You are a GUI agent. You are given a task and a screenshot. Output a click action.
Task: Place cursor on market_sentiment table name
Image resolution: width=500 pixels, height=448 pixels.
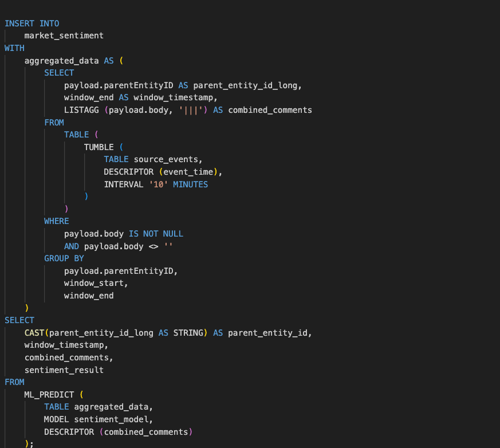point(64,36)
